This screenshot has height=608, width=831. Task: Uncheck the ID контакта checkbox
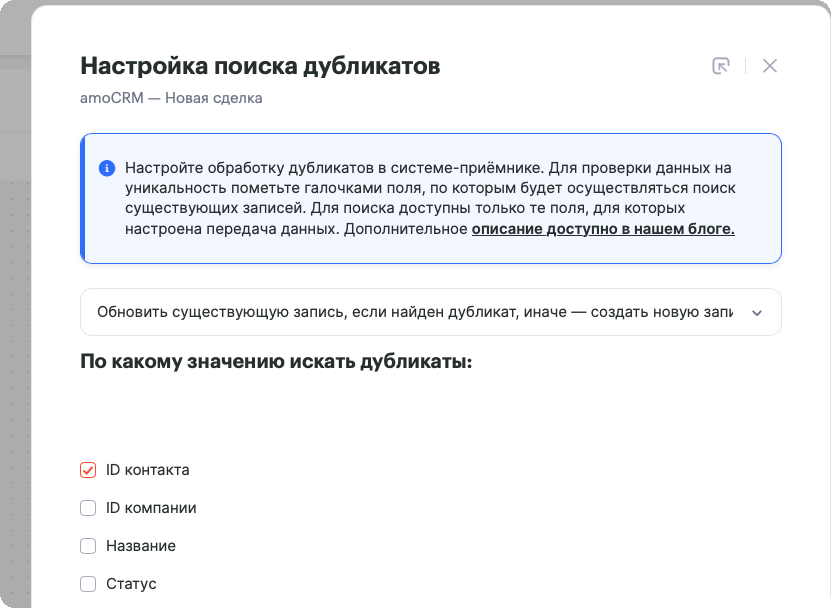point(88,470)
